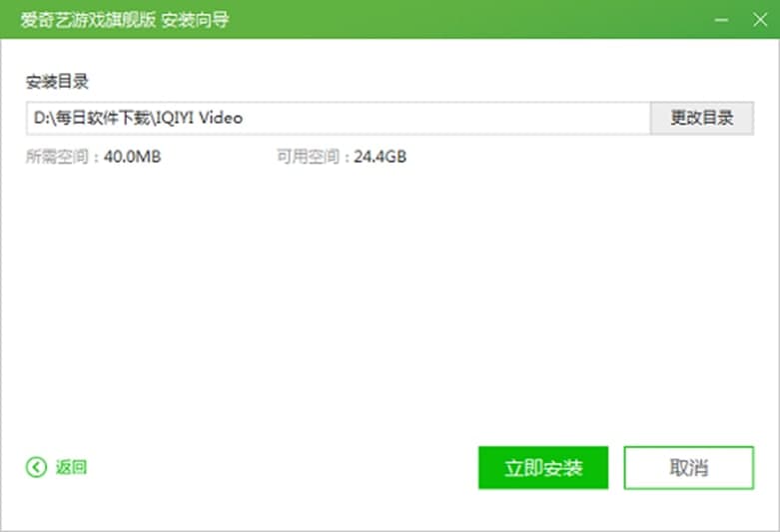Screen dimensions: 780x532
Task: Click the 可用空间 24.4GB text
Action: tap(342, 157)
